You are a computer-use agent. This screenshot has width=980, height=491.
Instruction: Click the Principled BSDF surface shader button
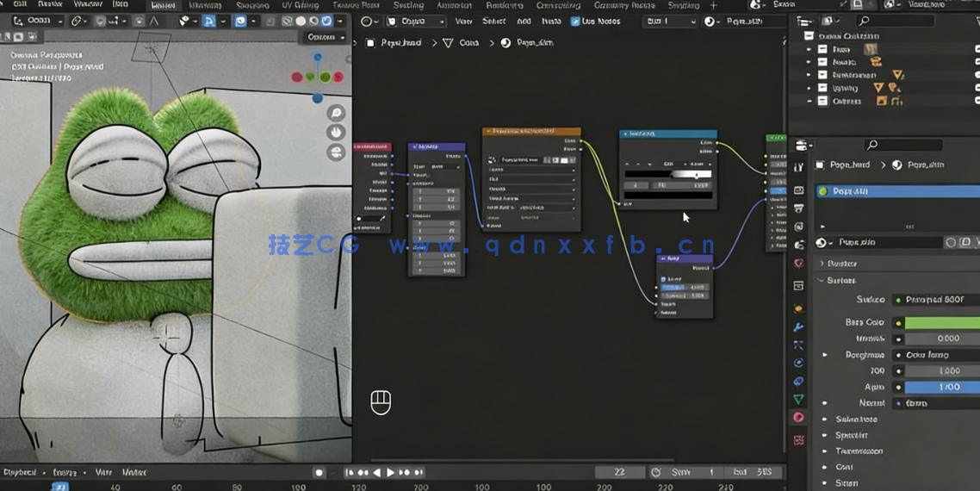[935, 300]
